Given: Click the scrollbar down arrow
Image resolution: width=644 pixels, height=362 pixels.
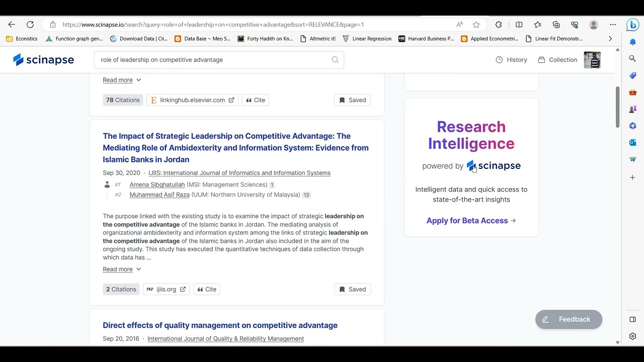Looking at the screenshot, I should pos(618,342).
